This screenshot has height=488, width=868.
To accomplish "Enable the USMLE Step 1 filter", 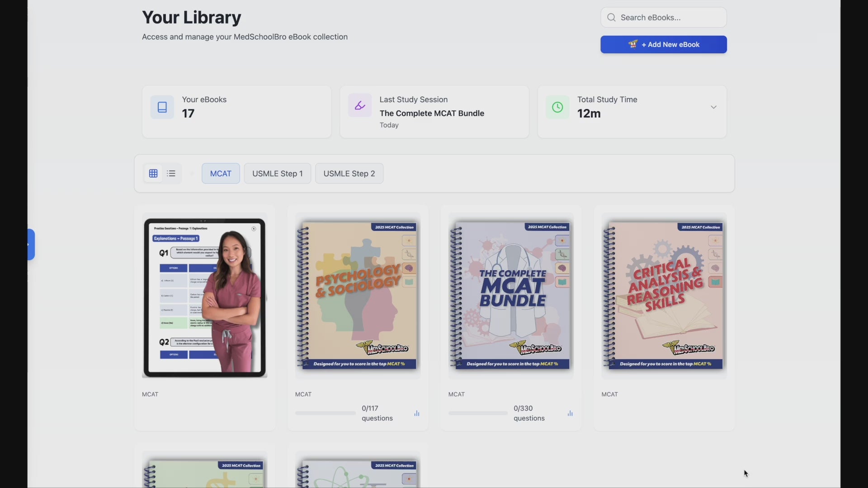I will [x=277, y=173].
